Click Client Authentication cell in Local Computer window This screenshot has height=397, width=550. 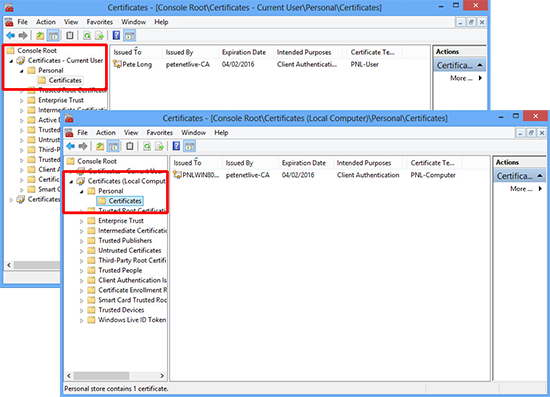368,175
